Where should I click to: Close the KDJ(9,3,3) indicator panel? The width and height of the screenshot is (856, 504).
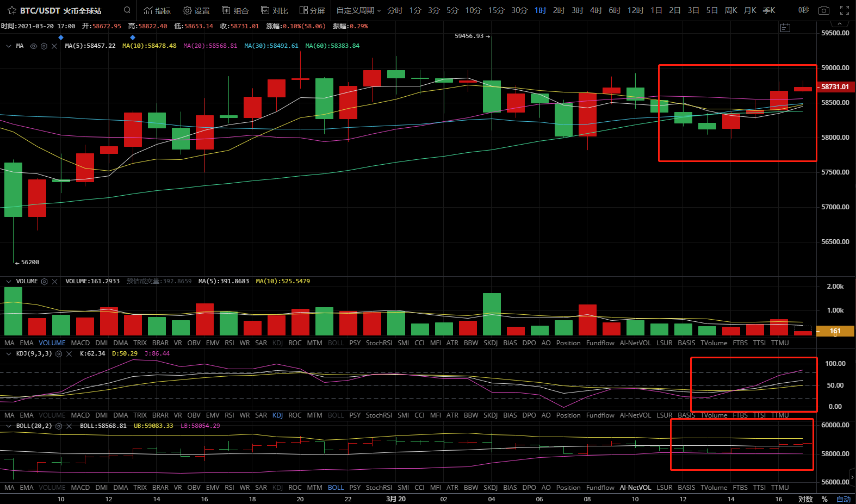69,354
